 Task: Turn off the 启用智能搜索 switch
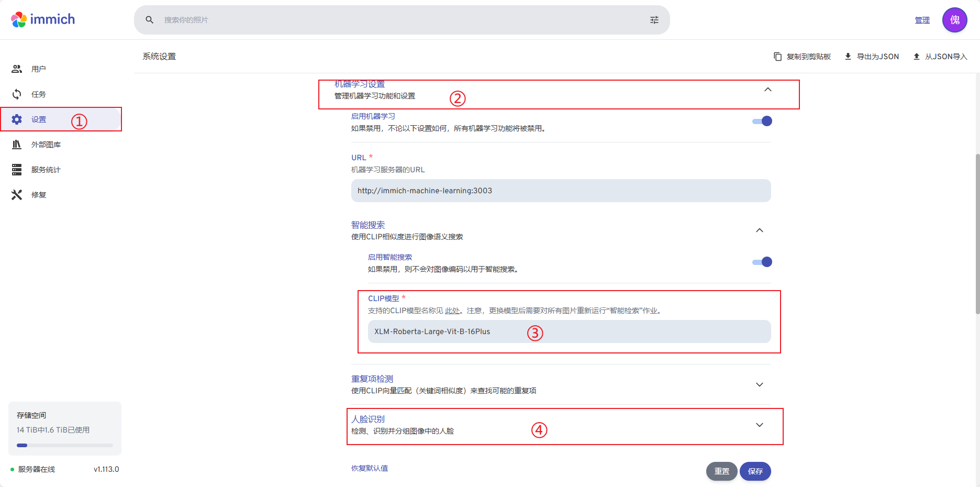(762, 262)
